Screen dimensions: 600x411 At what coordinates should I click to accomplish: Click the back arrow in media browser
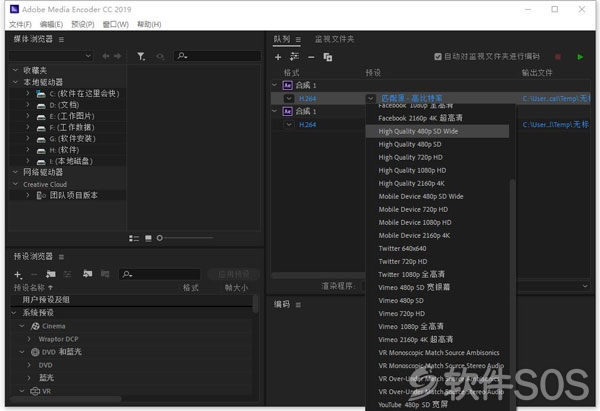coord(106,56)
